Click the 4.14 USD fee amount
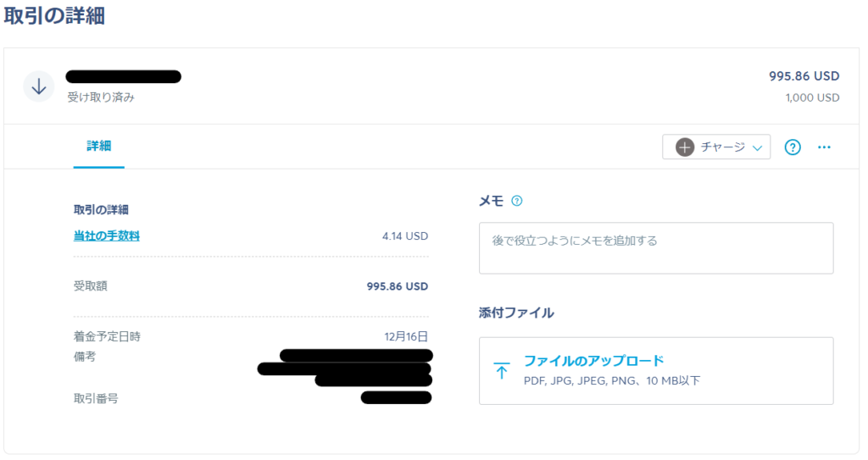The height and width of the screenshot is (460, 868). tap(404, 236)
